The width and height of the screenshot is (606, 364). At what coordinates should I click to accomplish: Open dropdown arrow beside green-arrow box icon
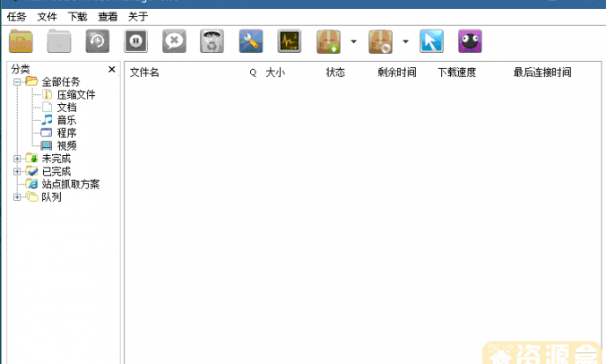353,41
